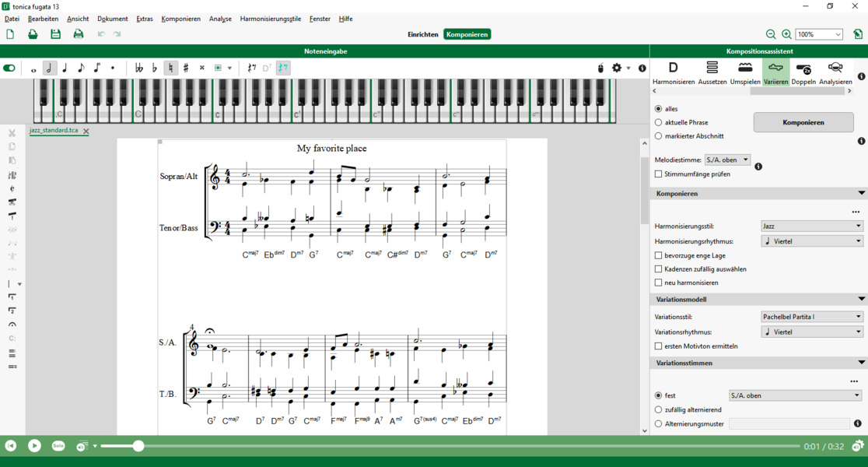868x467 pixels.
Task: Click the mouse input icon in Noteneingabe
Action: click(x=601, y=68)
